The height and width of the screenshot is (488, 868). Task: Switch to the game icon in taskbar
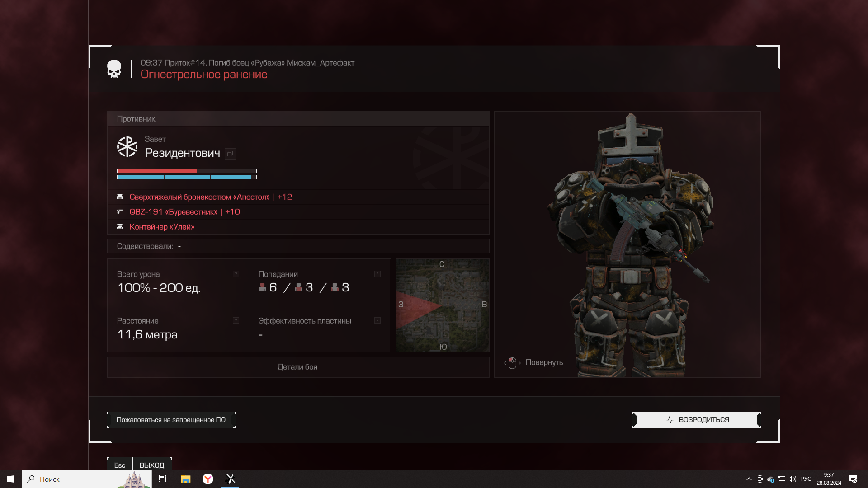[x=231, y=479]
